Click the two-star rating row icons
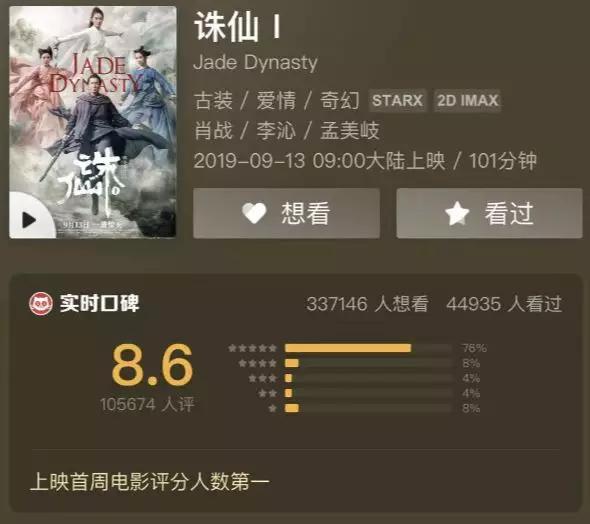The height and width of the screenshot is (524, 590). 268,393
